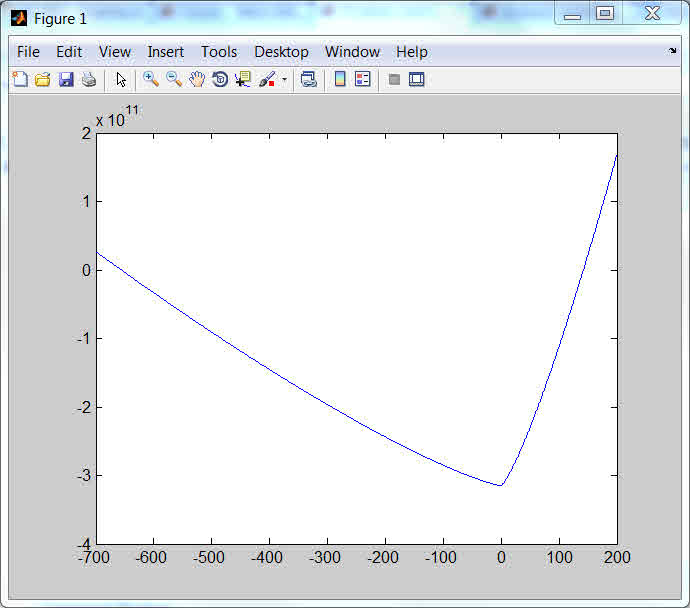Toggle the Data Cursor tool

click(x=243, y=79)
